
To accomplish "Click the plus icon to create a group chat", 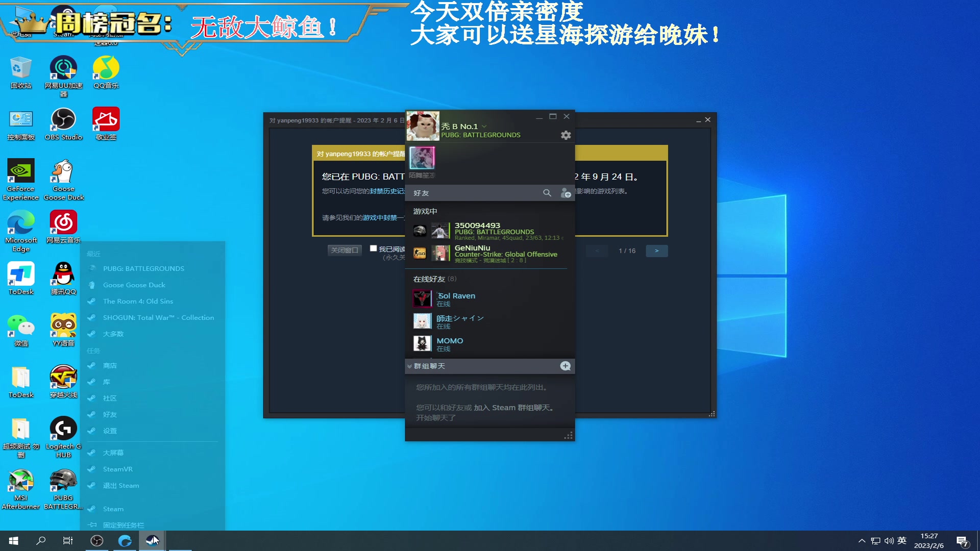I will click(565, 366).
